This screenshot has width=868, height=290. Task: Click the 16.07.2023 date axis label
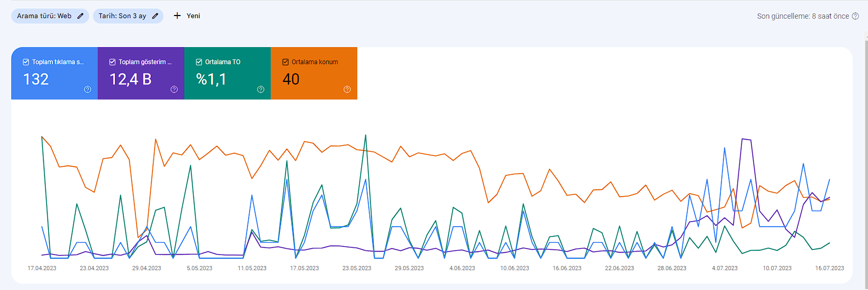830,268
